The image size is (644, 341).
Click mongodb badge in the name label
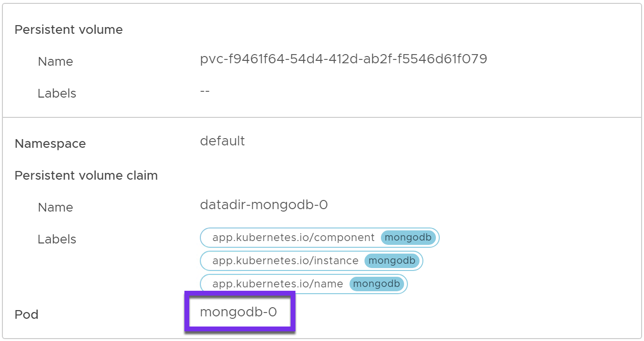tap(377, 284)
